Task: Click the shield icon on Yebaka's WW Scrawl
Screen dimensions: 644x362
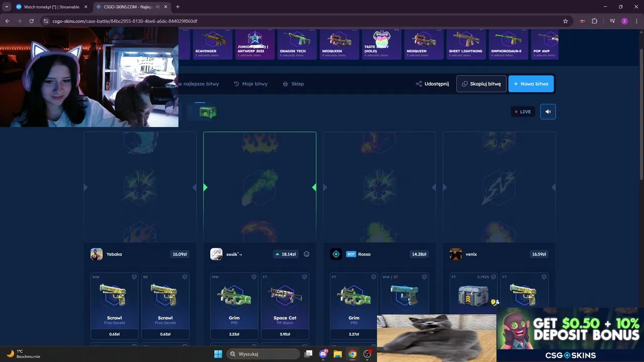Action: click(x=134, y=277)
